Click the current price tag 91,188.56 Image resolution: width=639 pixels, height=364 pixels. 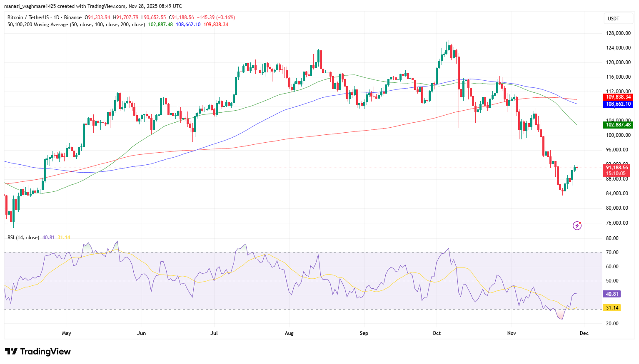pos(617,168)
